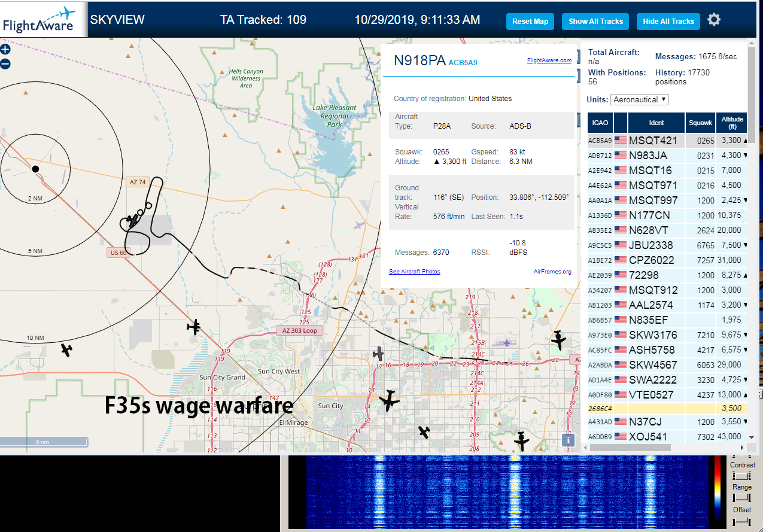Select the VTE0527 row

pos(667,395)
